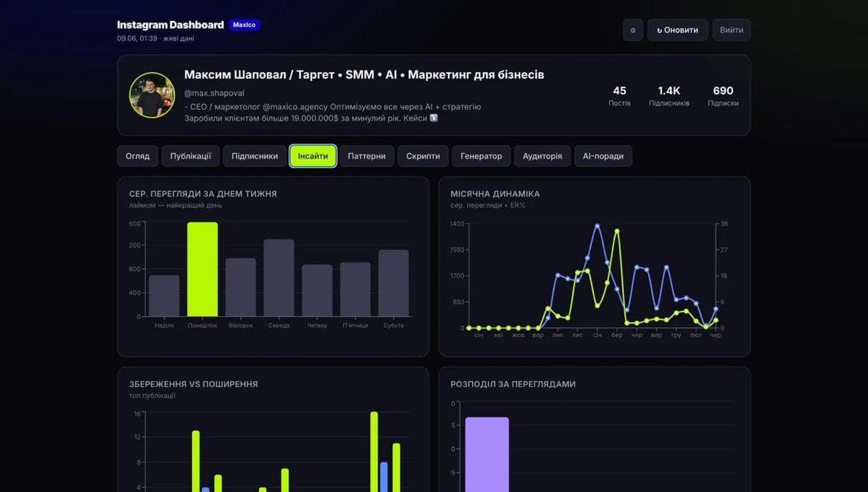The height and width of the screenshot is (492, 868).
Task: Click the lime line's highest peak point
Action: (x=617, y=231)
